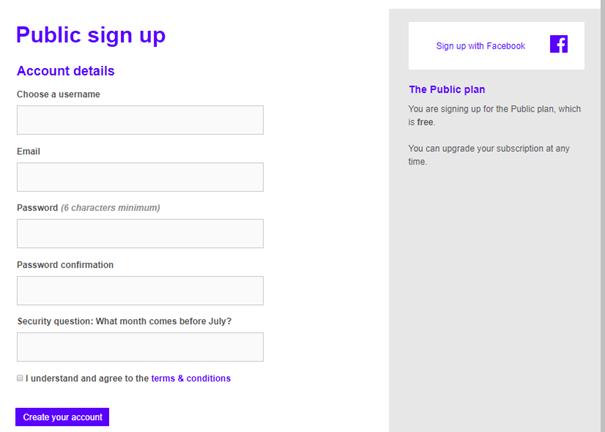
Task: Focus the Password confirmation input box
Action: 140,290
